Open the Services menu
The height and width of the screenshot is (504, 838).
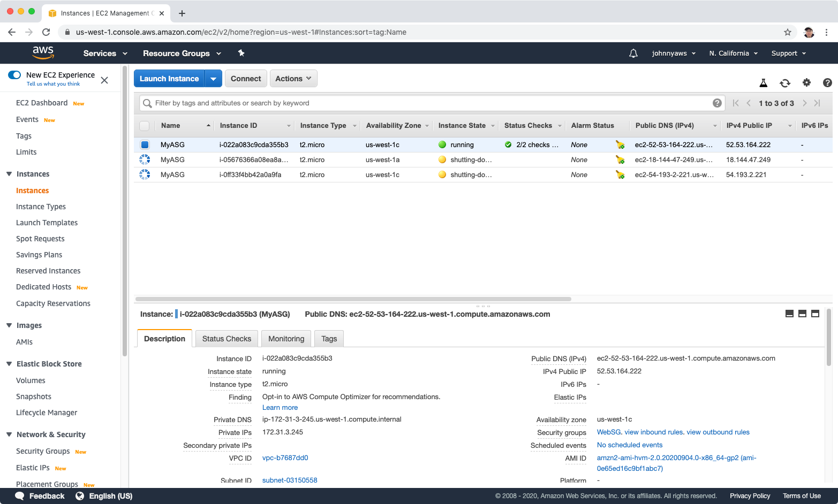pyautogui.click(x=105, y=53)
